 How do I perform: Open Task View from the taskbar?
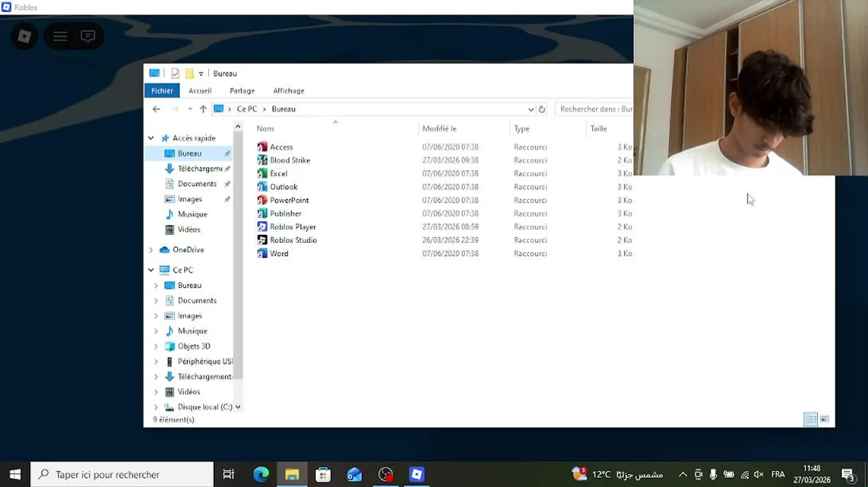(x=228, y=474)
